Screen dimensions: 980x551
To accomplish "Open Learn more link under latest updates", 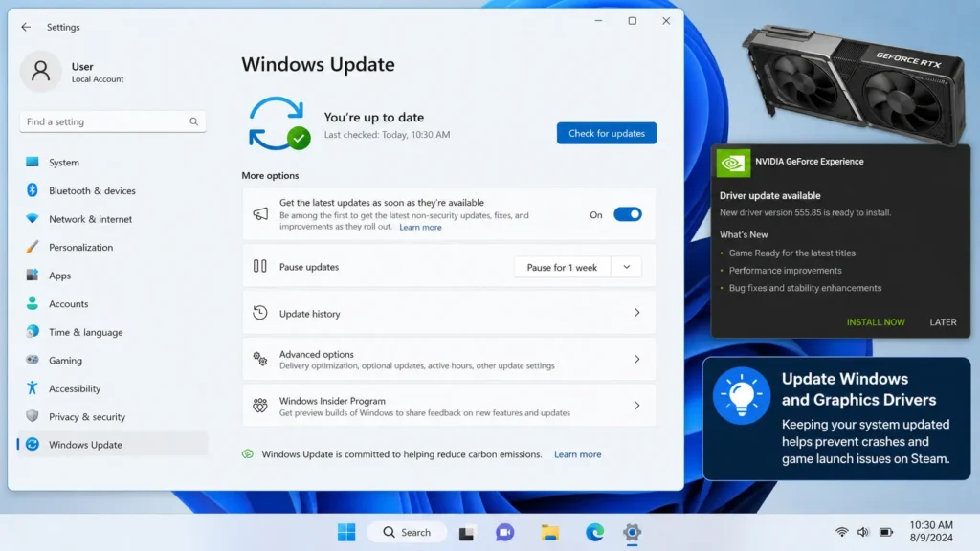I will point(421,227).
